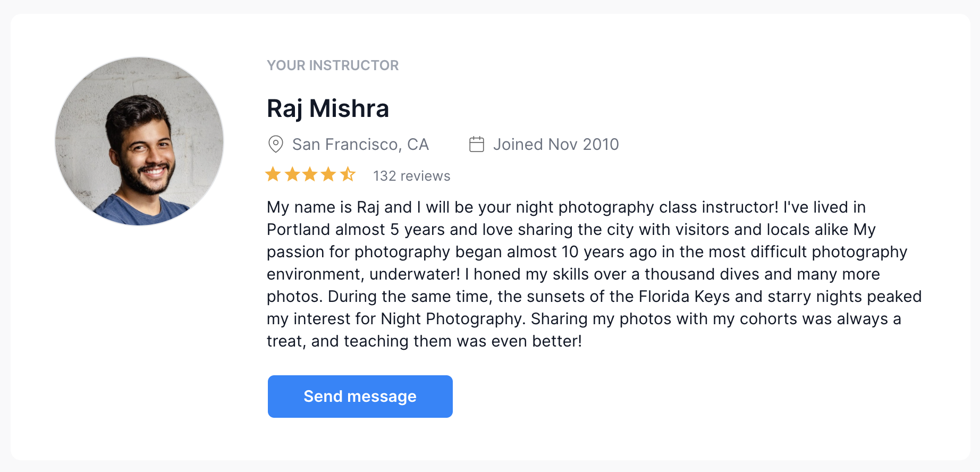Click the half-filled fifth rating star

tap(348, 174)
